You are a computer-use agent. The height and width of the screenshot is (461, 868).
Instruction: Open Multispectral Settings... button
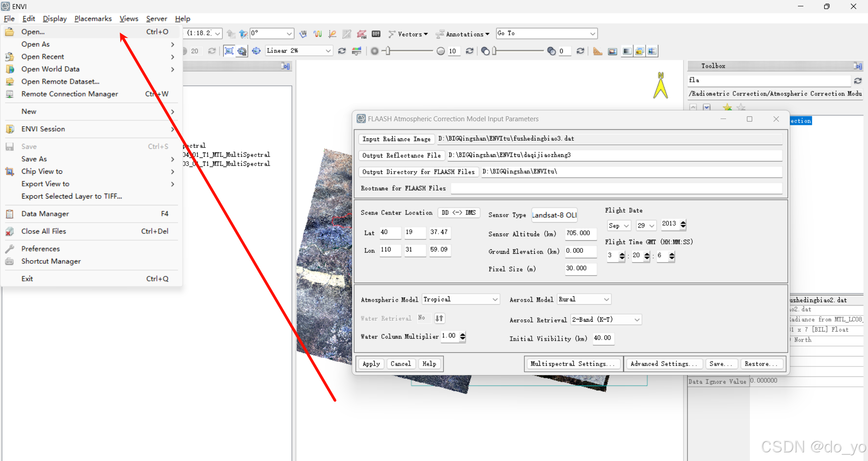[573, 364]
